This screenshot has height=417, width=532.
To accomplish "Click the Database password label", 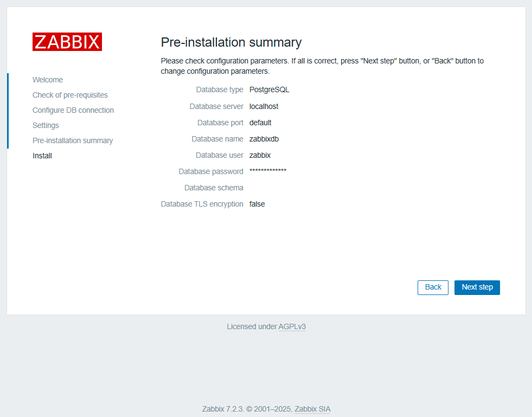I will (211, 172).
